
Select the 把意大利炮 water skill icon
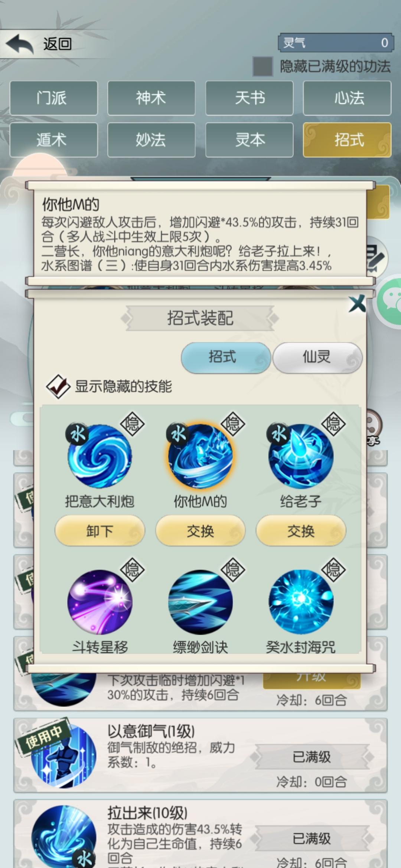100,456
